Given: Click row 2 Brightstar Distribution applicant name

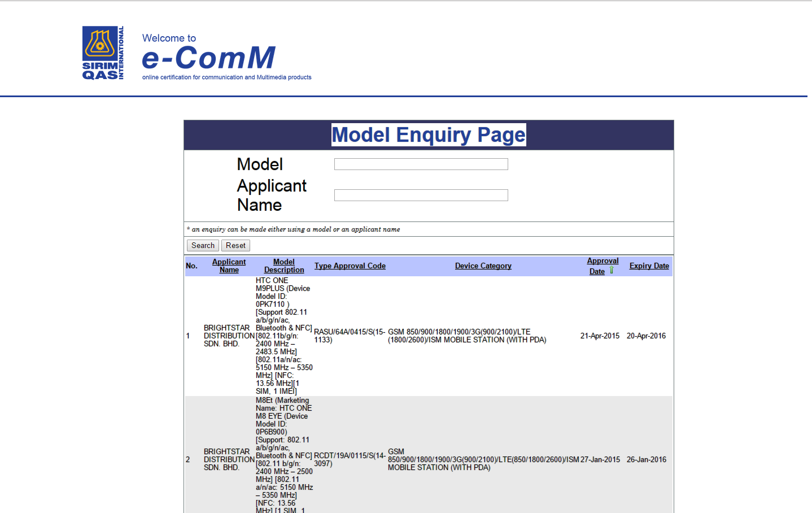Looking at the screenshot, I should 229,460.
